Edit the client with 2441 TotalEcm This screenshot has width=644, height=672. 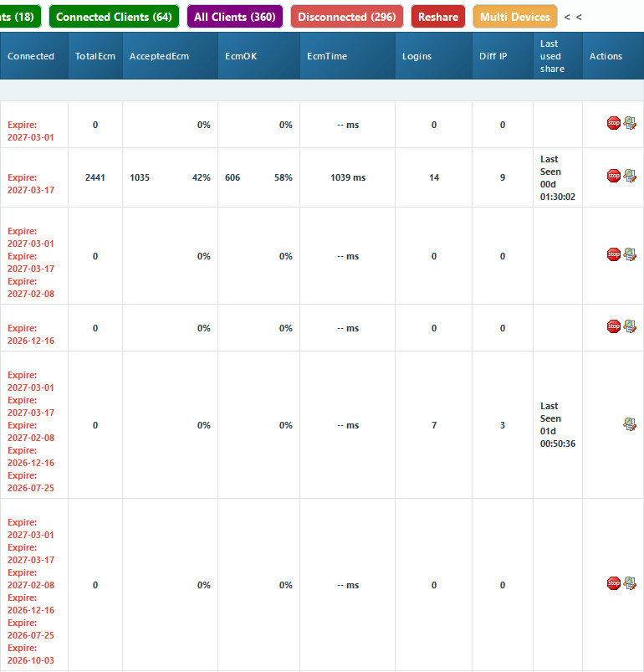point(630,176)
